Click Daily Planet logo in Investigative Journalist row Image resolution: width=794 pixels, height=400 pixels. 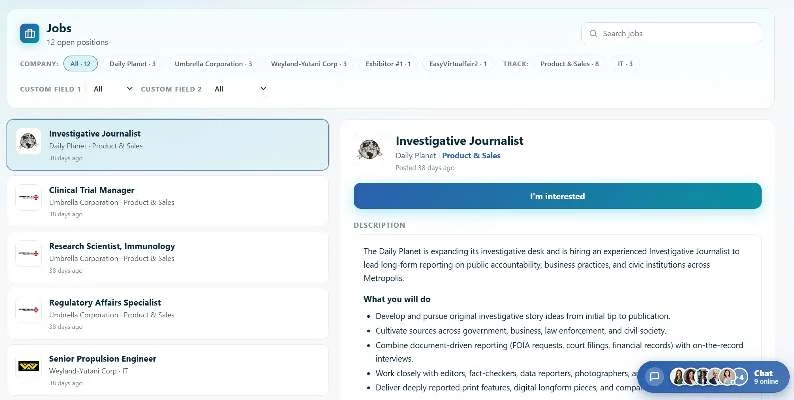pos(28,141)
